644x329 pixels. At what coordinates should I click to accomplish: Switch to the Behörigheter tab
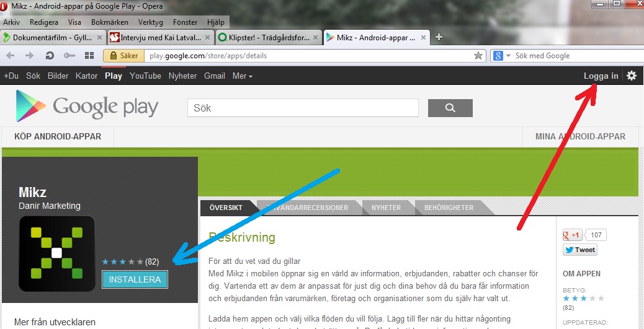[x=448, y=208]
